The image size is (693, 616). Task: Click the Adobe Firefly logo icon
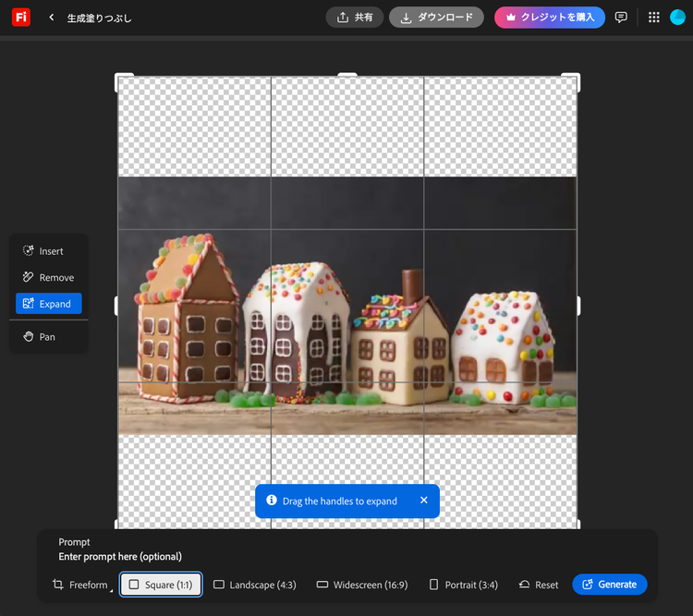pos(20,17)
